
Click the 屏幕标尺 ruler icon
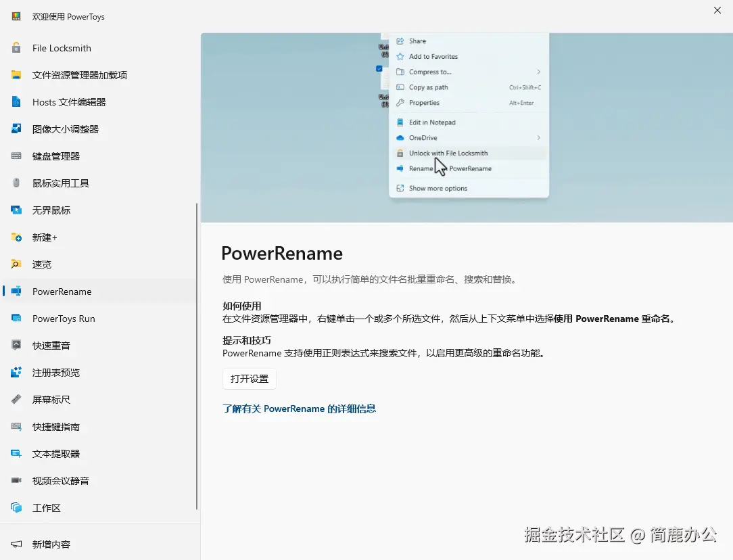pyautogui.click(x=16, y=399)
